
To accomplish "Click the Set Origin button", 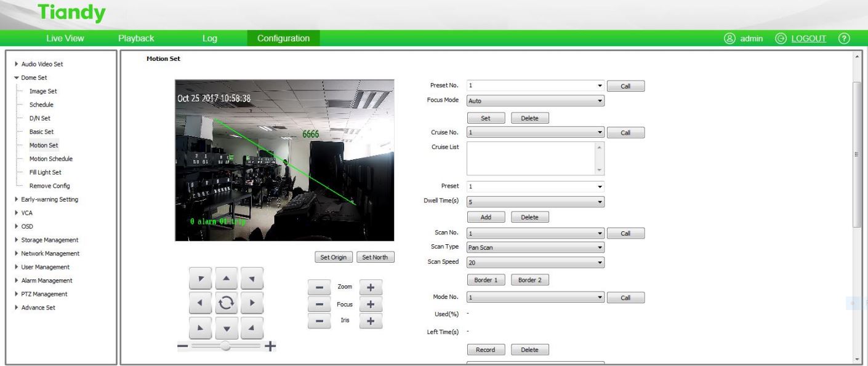I will pyautogui.click(x=333, y=258).
